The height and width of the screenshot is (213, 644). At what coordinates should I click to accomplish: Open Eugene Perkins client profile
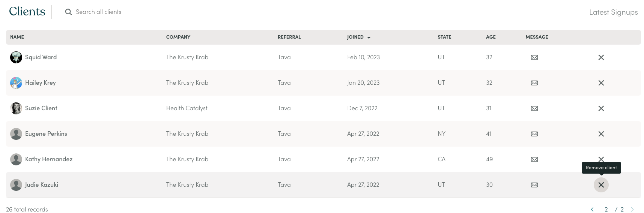coord(46,134)
